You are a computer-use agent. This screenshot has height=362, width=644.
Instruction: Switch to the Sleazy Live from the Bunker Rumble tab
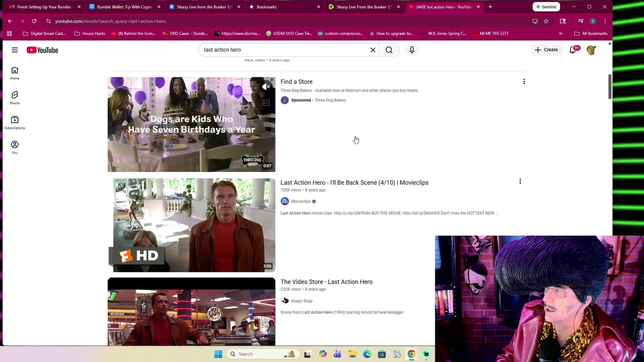coord(204,7)
